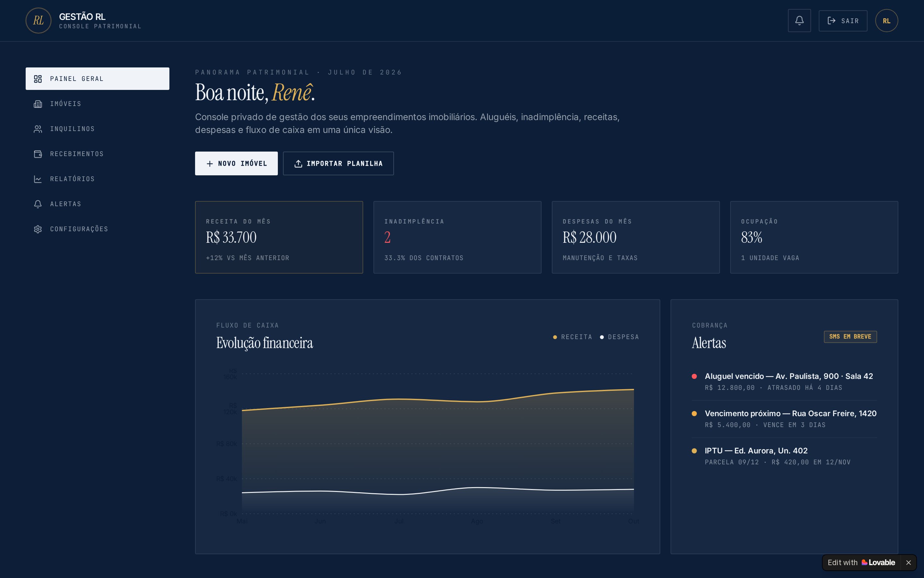Click Panorama Patrimonial Julho de 2026 label
This screenshot has width=924, height=578.
(x=298, y=72)
